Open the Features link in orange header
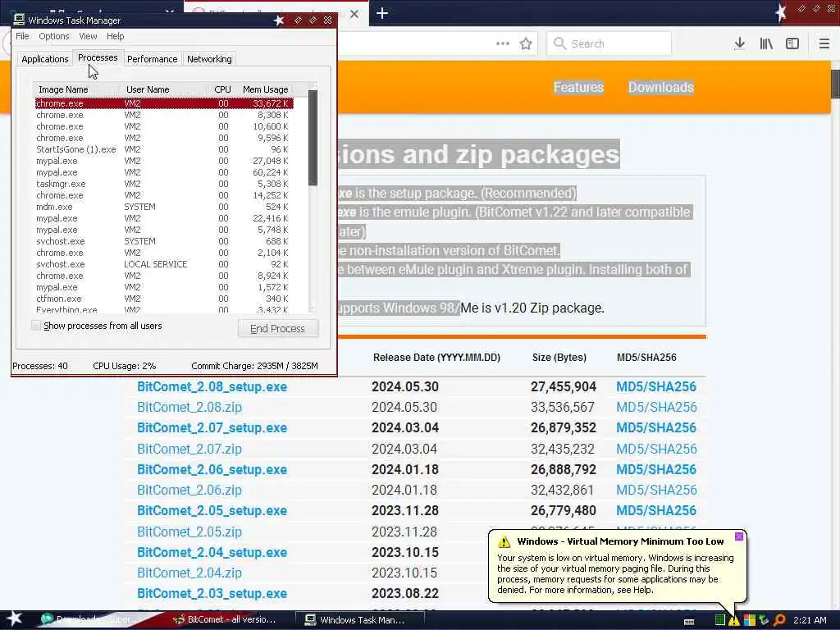 (578, 87)
